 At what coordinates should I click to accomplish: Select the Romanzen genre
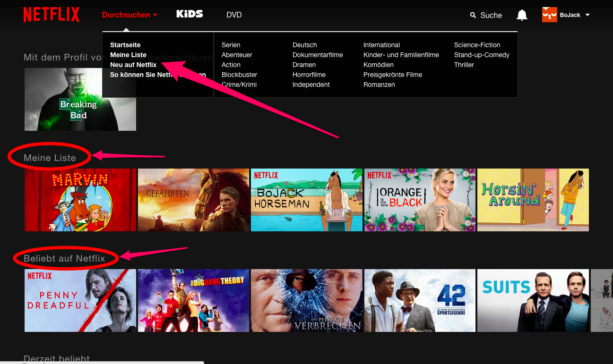(379, 85)
